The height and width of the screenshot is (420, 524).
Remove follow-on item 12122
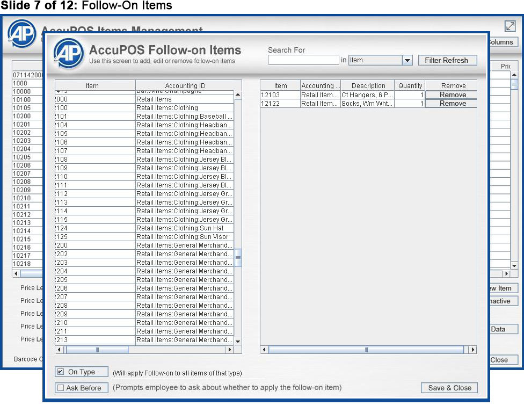tap(451, 104)
